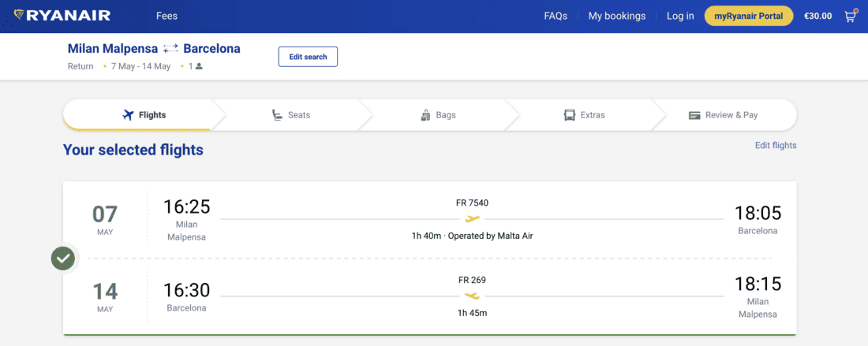
Task: Click the luggage icon in Bags step
Action: point(426,115)
